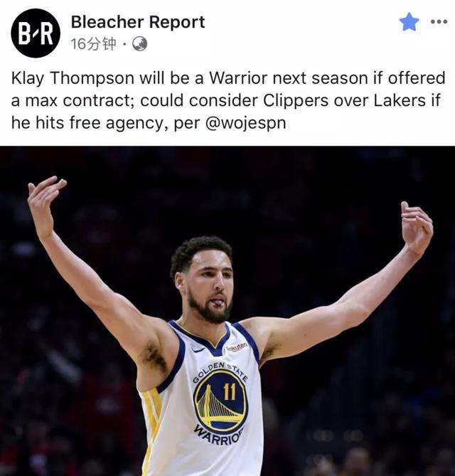455x476 pixels.
Task: Click the Rakuten sponsor patch on jersey
Action: point(237,347)
